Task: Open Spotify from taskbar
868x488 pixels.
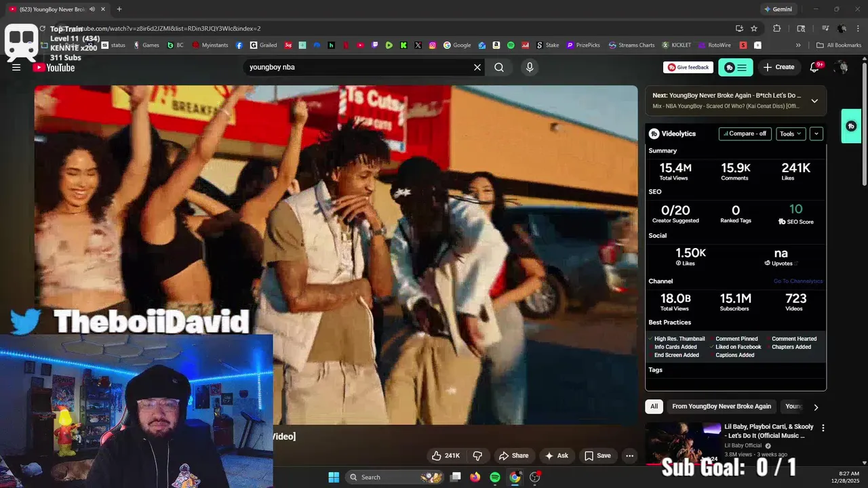Action: click(x=495, y=477)
